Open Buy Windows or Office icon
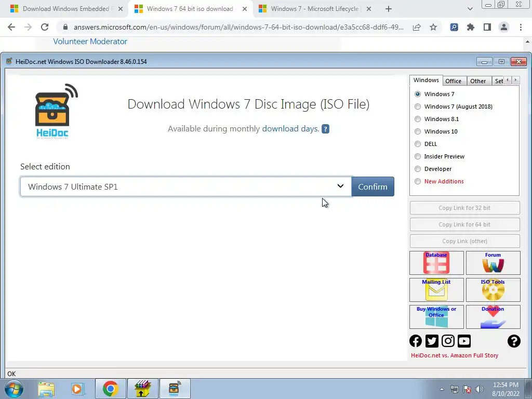 click(436, 316)
